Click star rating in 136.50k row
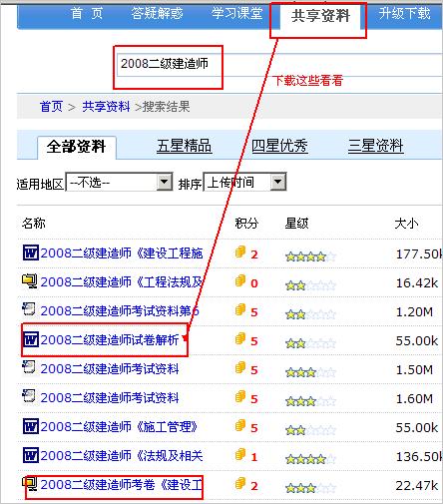This screenshot has height=504, width=443. pos(310,459)
